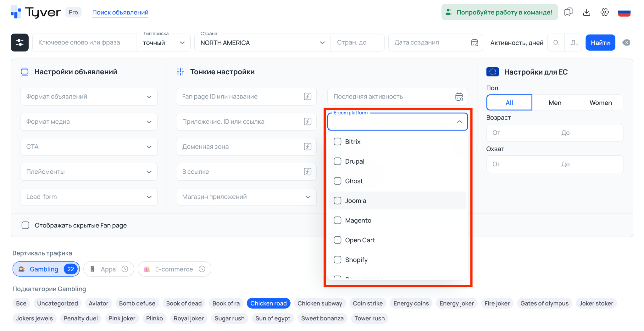Tick the Magento checkbox
Image resolution: width=644 pixels, height=331 pixels.
coord(337,220)
